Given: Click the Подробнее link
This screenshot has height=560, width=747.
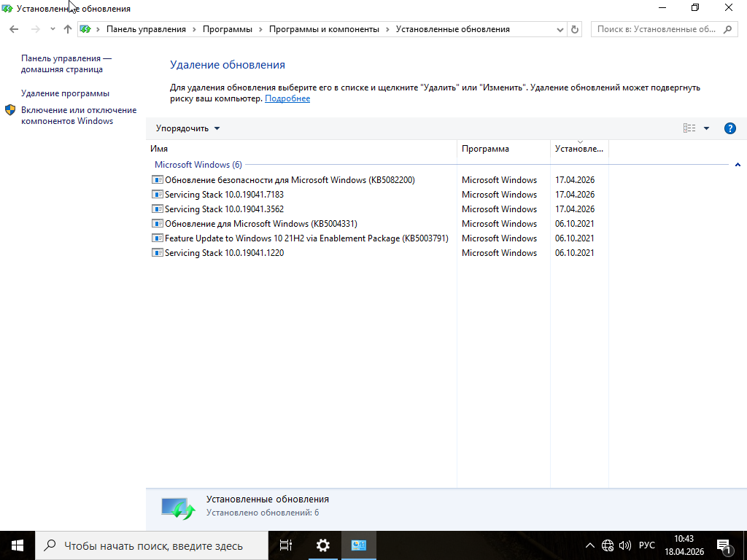Looking at the screenshot, I should 287,98.
